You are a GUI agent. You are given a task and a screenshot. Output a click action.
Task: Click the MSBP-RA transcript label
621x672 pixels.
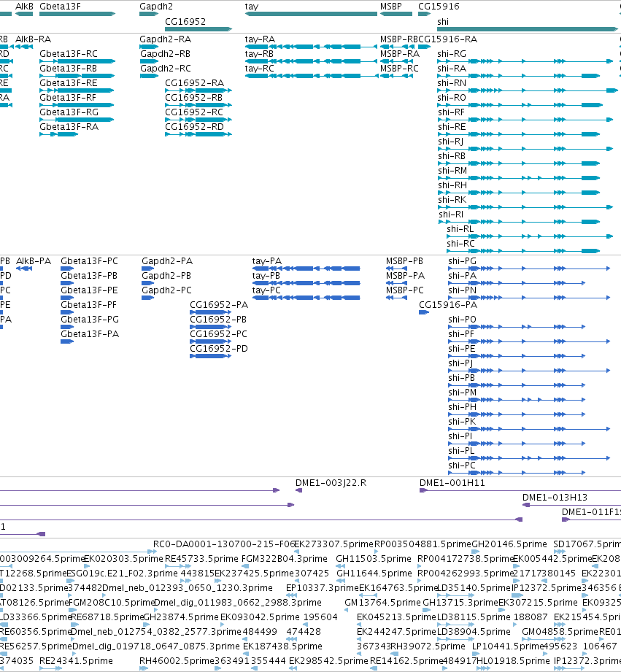(400, 53)
